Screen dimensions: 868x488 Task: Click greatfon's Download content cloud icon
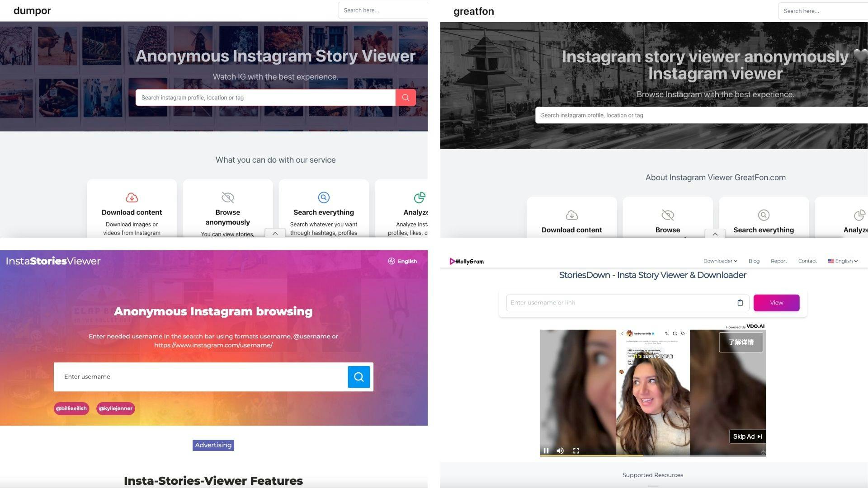(572, 215)
